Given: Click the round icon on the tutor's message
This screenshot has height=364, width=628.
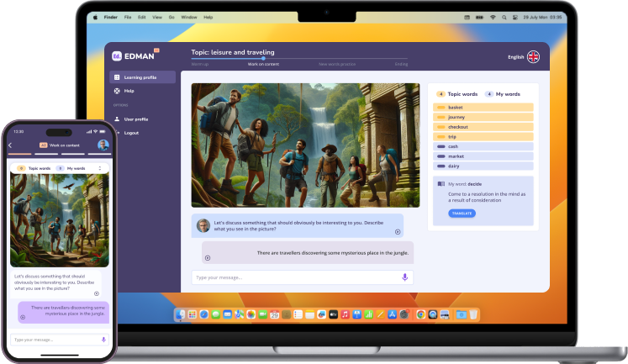Looking at the screenshot, I should [x=398, y=231].
